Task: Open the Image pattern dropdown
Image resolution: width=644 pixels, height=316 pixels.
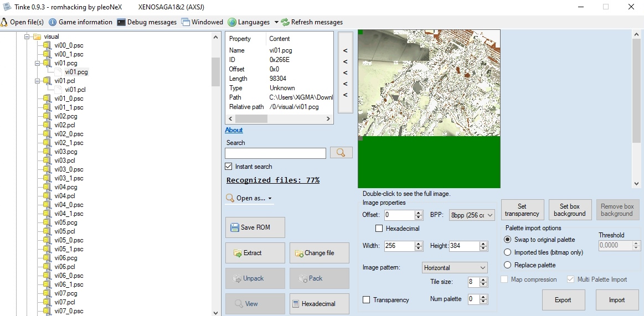Action: [455, 267]
